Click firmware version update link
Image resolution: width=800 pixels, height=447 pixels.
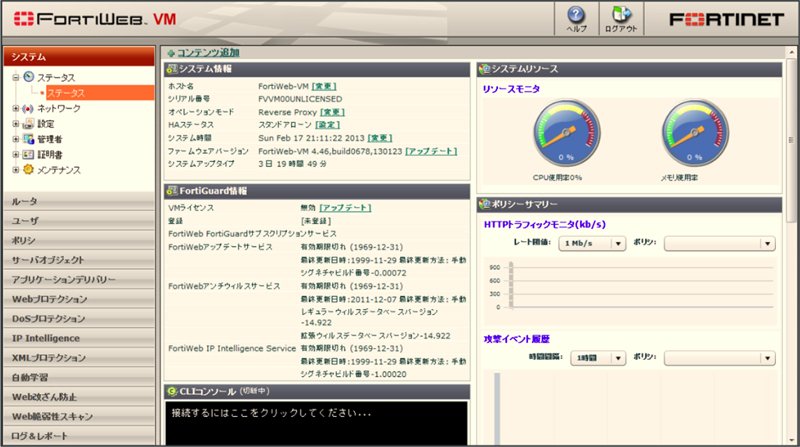point(431,151)
